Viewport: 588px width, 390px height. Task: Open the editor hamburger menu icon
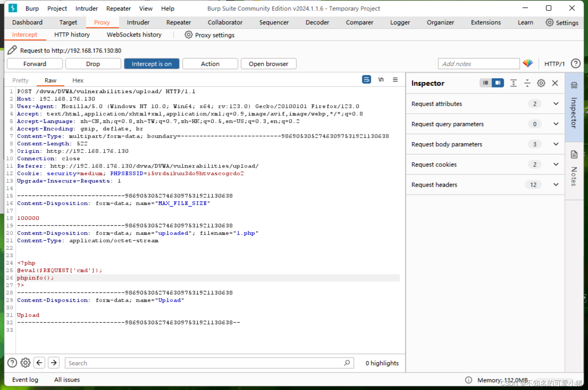tap(395, 79)
